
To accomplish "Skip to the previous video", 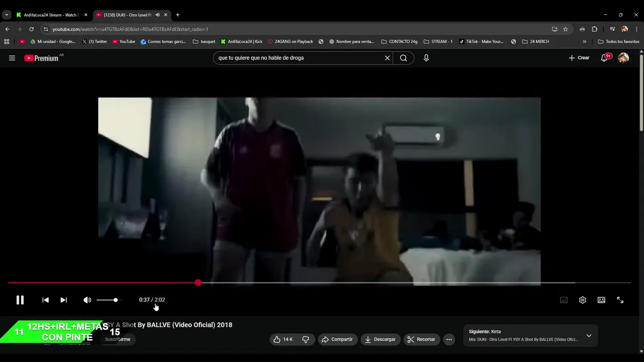I will [45, 300].
